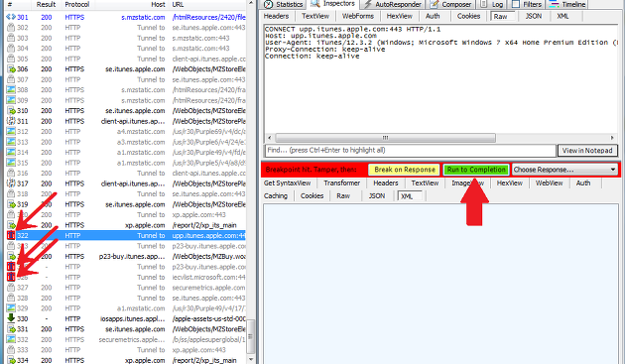The width and height of the screenshot is (625, 364).
Task: Select Get SyntaxView tab
Action: click(287, 183)
